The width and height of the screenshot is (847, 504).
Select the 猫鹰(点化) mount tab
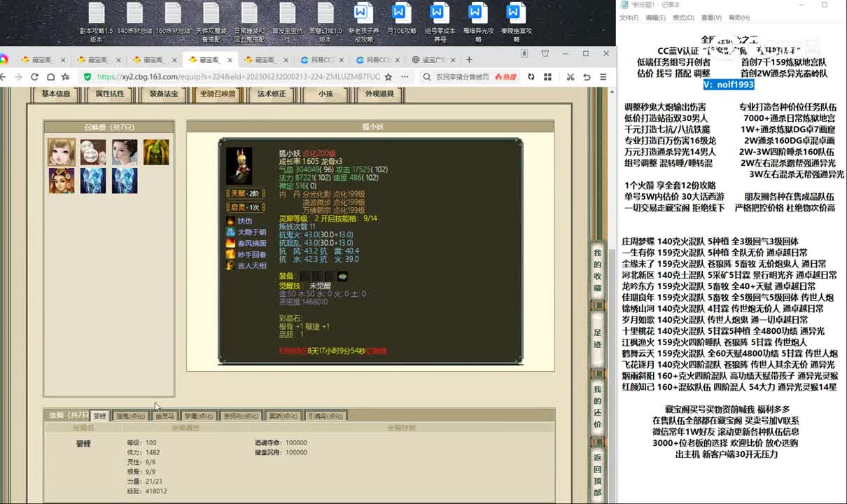tap(130, 416)
